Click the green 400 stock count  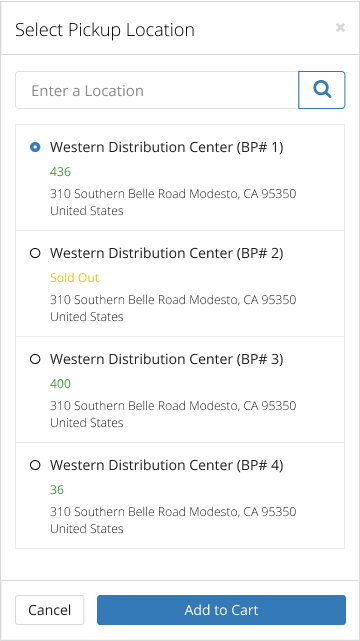[60, 384]
